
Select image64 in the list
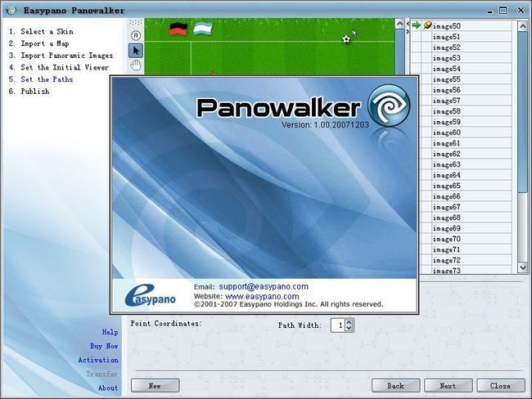(x=471, y=175)
